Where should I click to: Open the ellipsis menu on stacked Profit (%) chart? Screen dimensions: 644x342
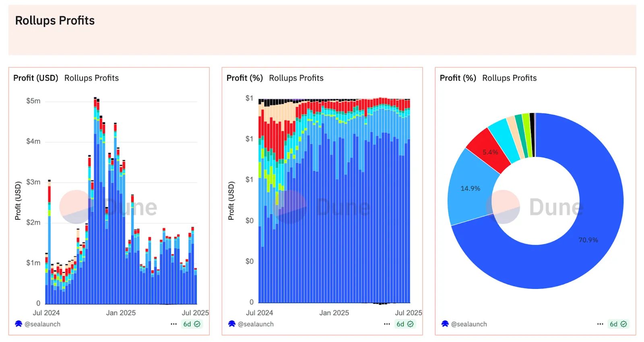(387, 324)
